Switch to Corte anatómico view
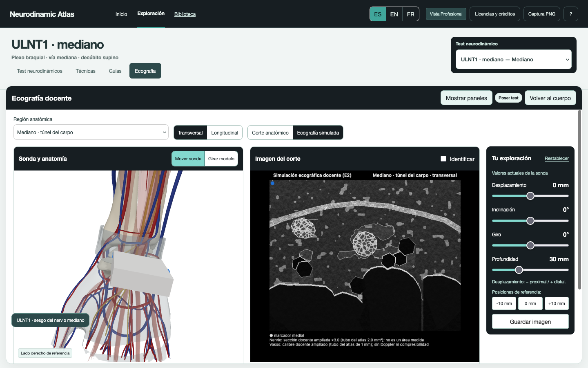The height and width of the screenshot is (368, 588). (x=270, y=132)
